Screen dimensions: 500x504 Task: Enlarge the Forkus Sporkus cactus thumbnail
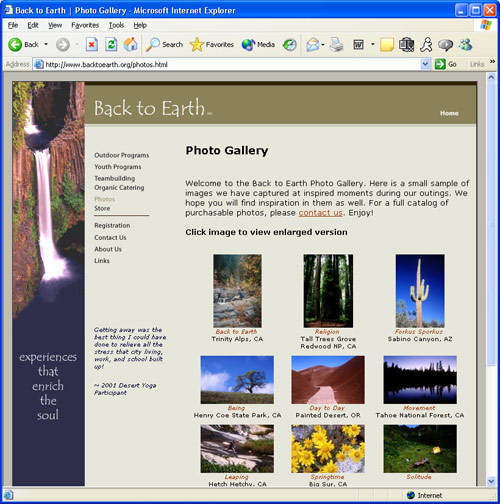pos(420,291)
